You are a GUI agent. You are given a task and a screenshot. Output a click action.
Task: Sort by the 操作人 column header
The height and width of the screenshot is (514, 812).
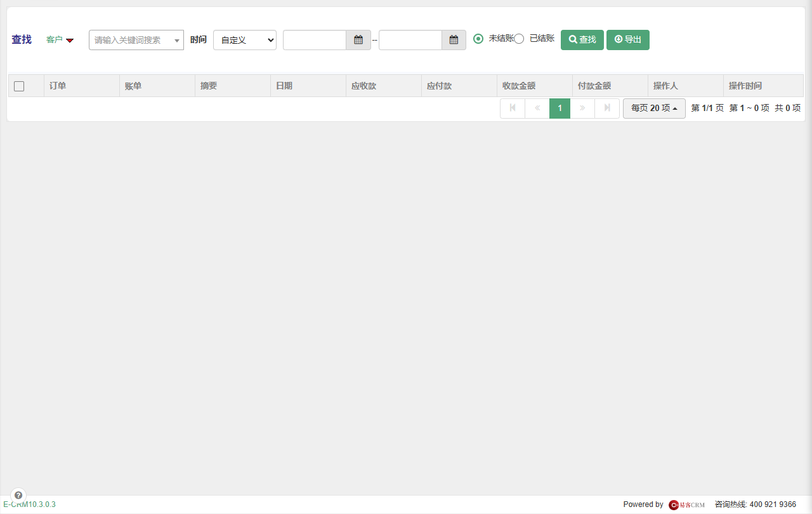tap(686, 86)
